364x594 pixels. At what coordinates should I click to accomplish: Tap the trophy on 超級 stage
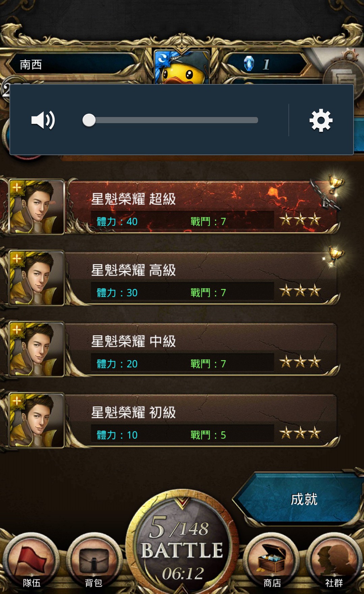[335, 184]
